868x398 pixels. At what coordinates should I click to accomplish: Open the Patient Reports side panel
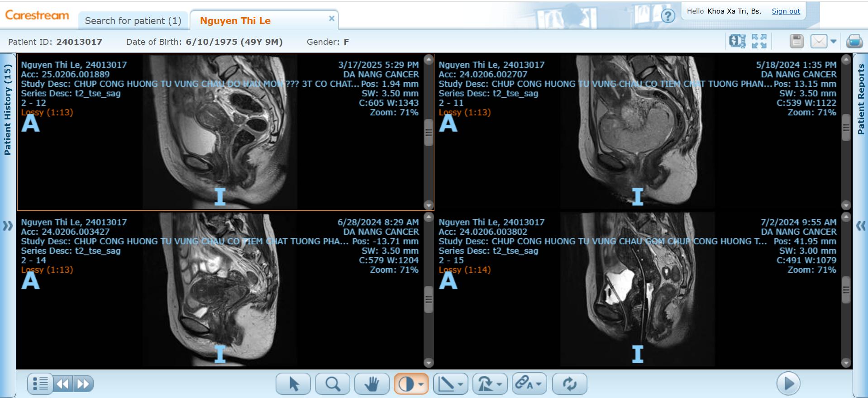(x=861, y=99)
